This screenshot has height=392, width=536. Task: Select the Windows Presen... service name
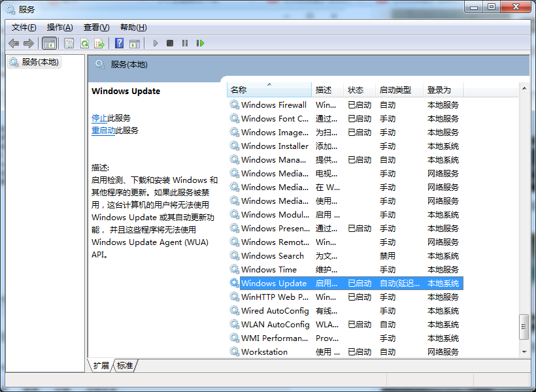tap(276, 228)
